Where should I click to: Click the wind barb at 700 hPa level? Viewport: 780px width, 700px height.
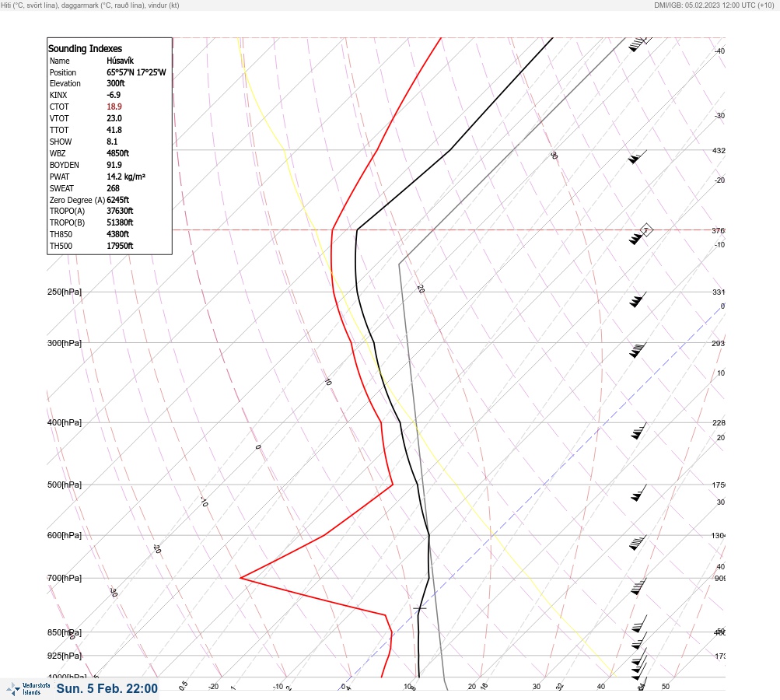tap(638, 586)
